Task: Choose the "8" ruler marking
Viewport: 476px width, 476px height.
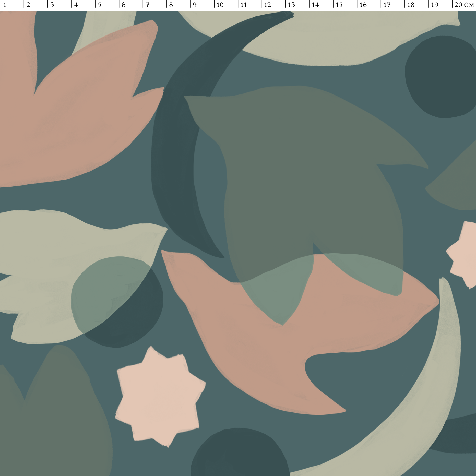Action: coord(171,5)
